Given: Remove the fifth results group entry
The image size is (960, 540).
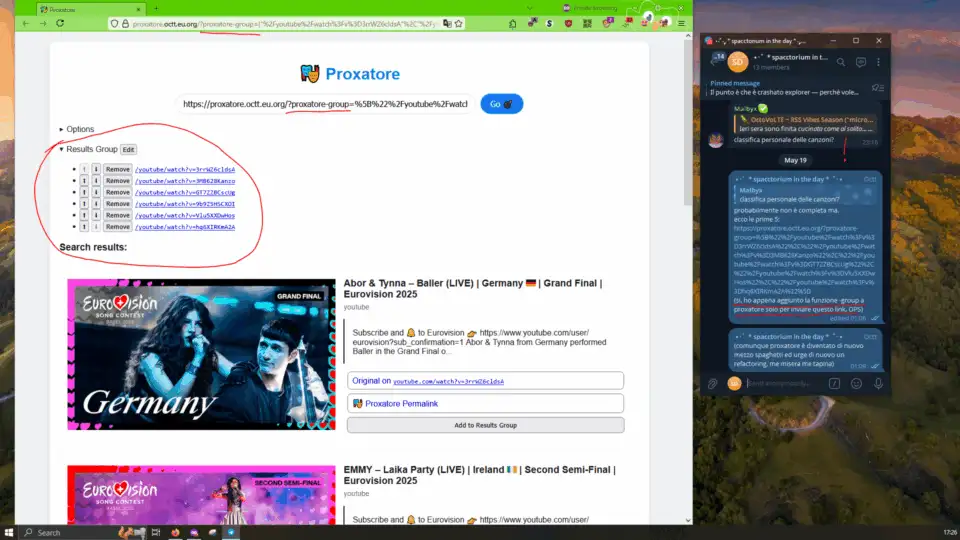Looking at the screenshot, I should coord(117,216).
